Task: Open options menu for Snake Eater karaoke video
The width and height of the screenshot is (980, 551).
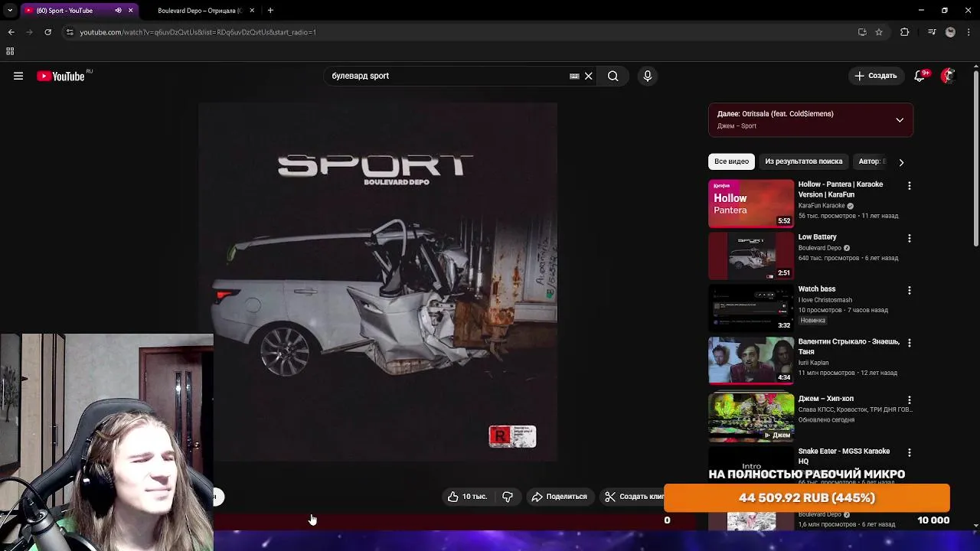Action: point(909,453)
